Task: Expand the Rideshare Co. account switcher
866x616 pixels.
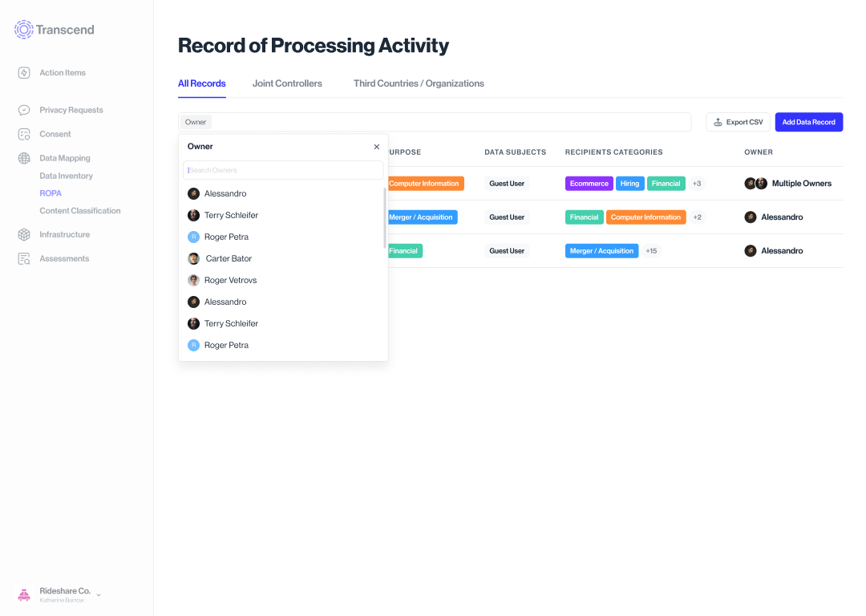Action: [99, 595]
